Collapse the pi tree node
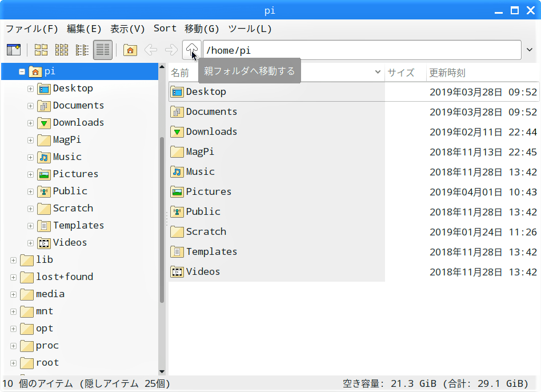This screenshot has height=392, width=541. click(22, 72)
